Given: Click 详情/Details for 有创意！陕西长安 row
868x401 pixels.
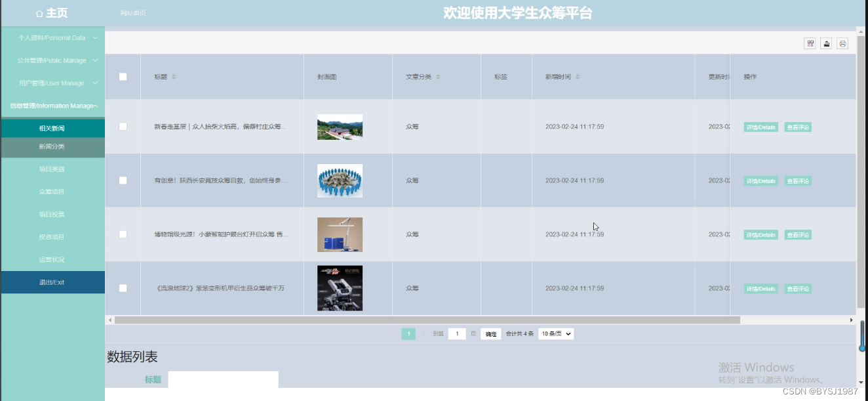Looking at the screenshot, I should tap(760, 181).
